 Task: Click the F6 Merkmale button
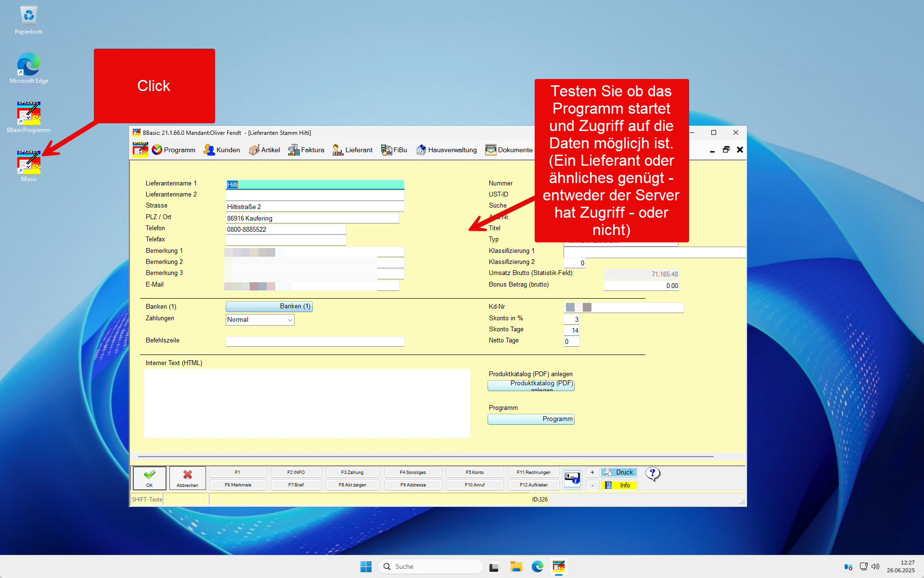click(238, 485)
